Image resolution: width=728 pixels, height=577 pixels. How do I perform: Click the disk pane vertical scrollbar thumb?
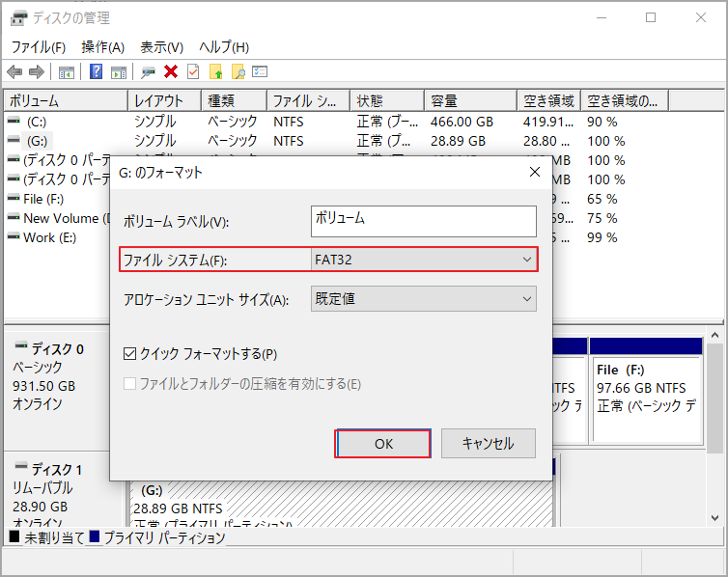(714, 398)
